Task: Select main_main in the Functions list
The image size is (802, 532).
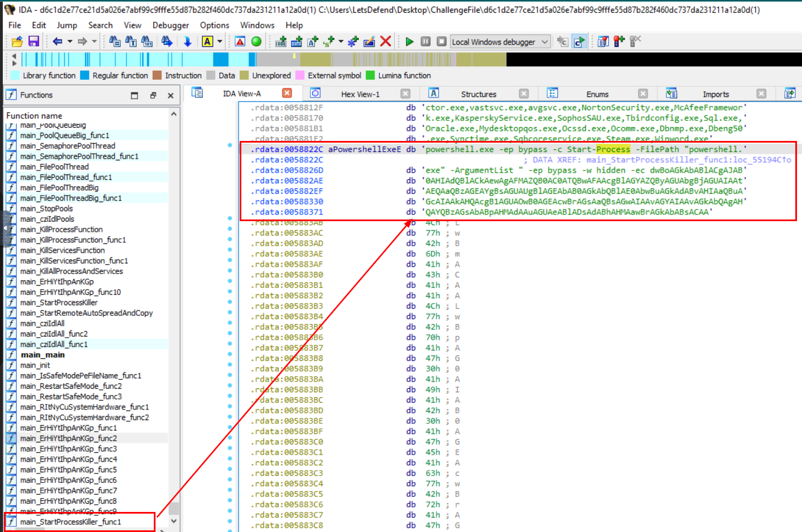Action: point(42,355)
